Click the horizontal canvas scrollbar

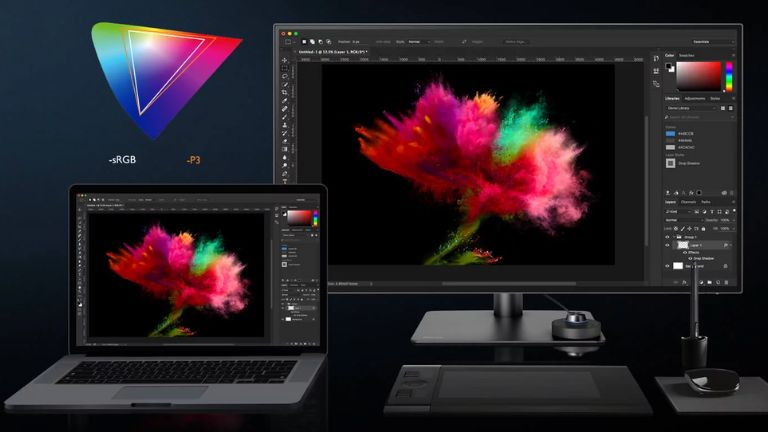[509, 283]
